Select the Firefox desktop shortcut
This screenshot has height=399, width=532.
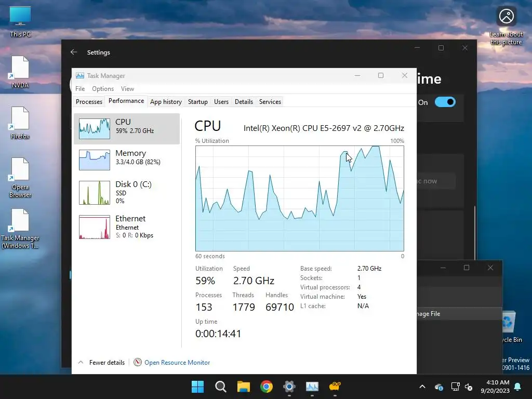tap(20, 123)
